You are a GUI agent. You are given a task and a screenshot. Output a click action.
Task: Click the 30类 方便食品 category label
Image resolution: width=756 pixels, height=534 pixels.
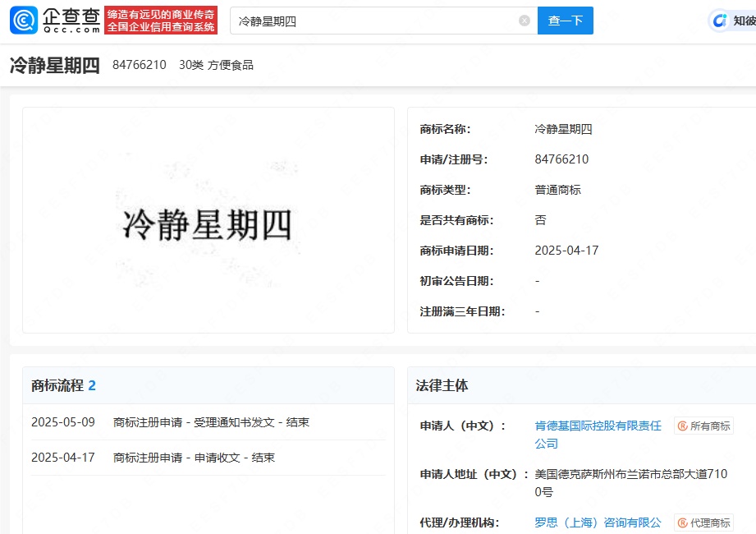216,65
